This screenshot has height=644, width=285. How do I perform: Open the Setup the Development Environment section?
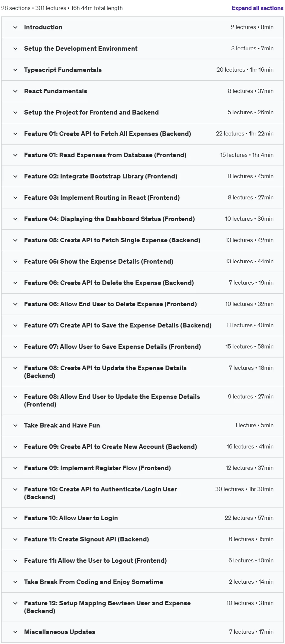click(142, 49)
